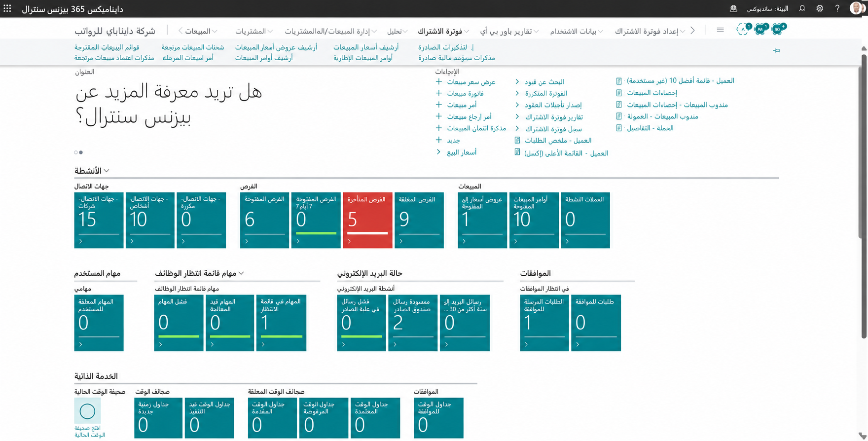Click the pin icon on actions ribbon
This screenshot has height=441, width=868.
click(x=776, y=50)
